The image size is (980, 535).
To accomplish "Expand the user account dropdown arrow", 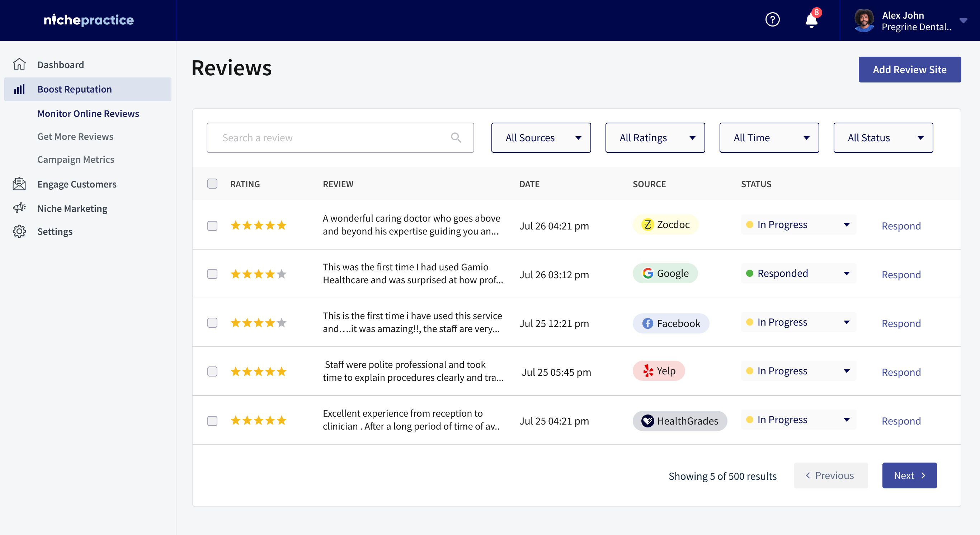I will click(963, 20).
